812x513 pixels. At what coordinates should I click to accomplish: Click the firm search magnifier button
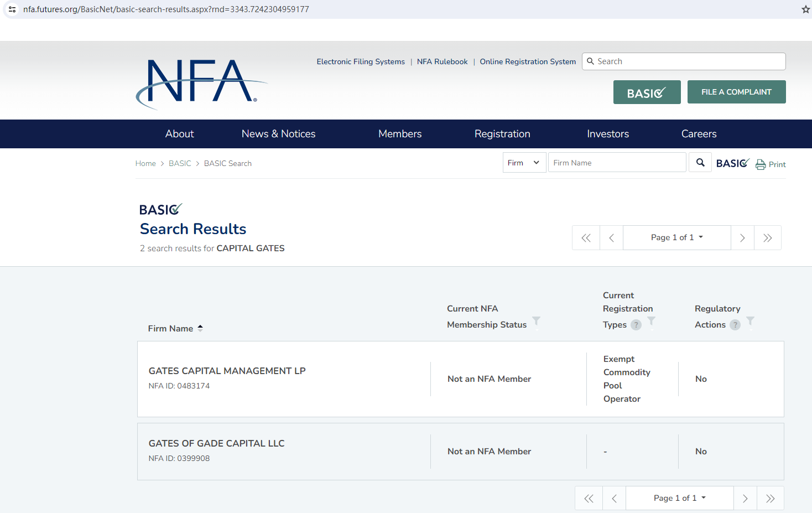700,163
